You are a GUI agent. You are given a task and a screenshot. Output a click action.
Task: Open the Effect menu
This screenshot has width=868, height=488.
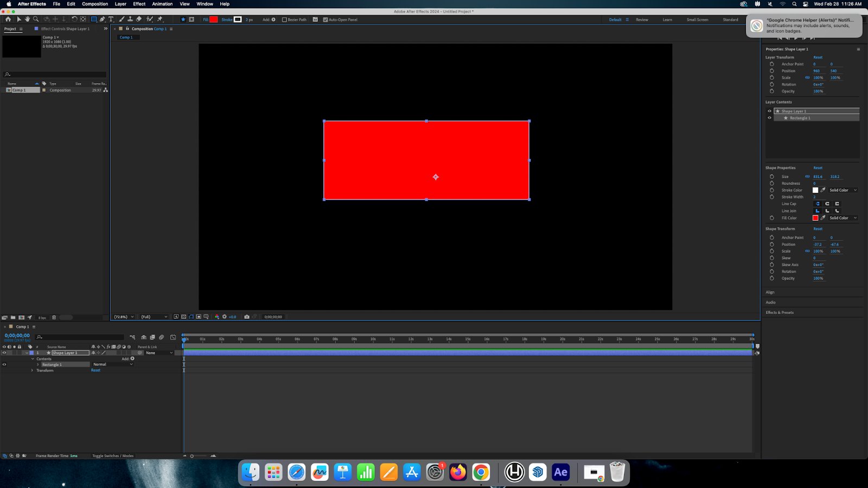[x=139, y=4]
